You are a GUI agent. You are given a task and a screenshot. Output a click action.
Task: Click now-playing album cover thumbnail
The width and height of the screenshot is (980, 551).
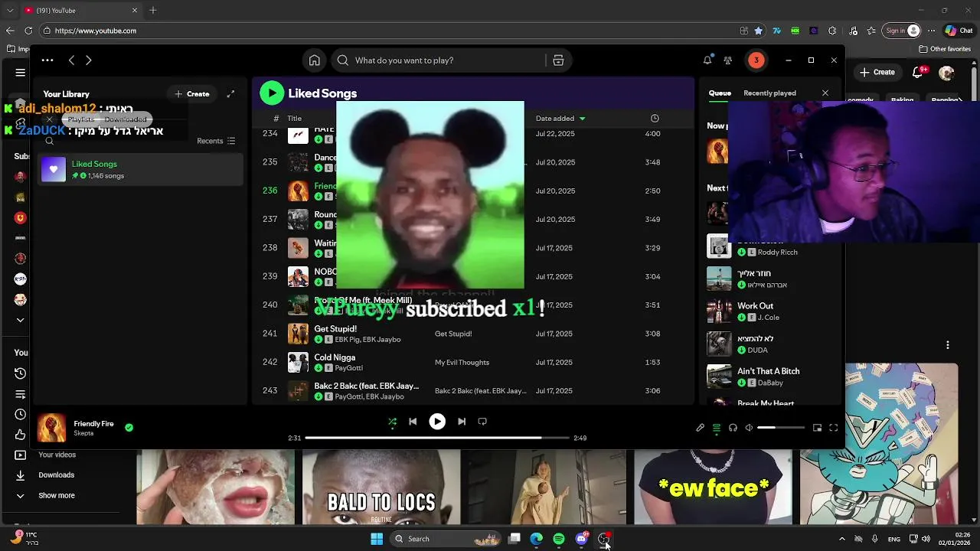click(51, 428)
